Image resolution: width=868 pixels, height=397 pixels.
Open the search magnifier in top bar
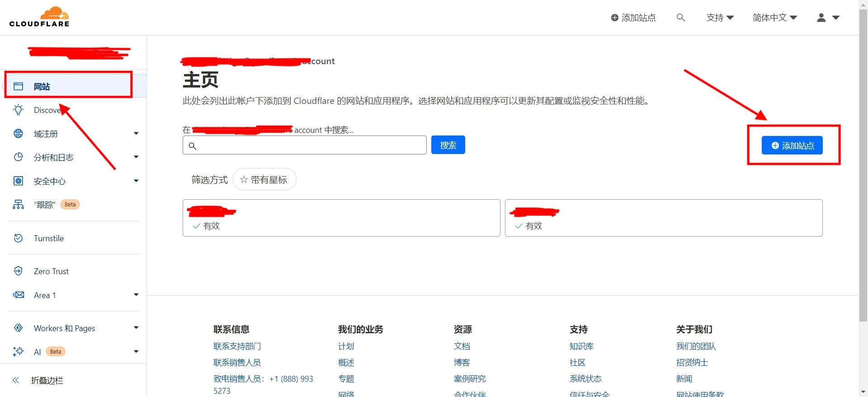tap(680, 18)
